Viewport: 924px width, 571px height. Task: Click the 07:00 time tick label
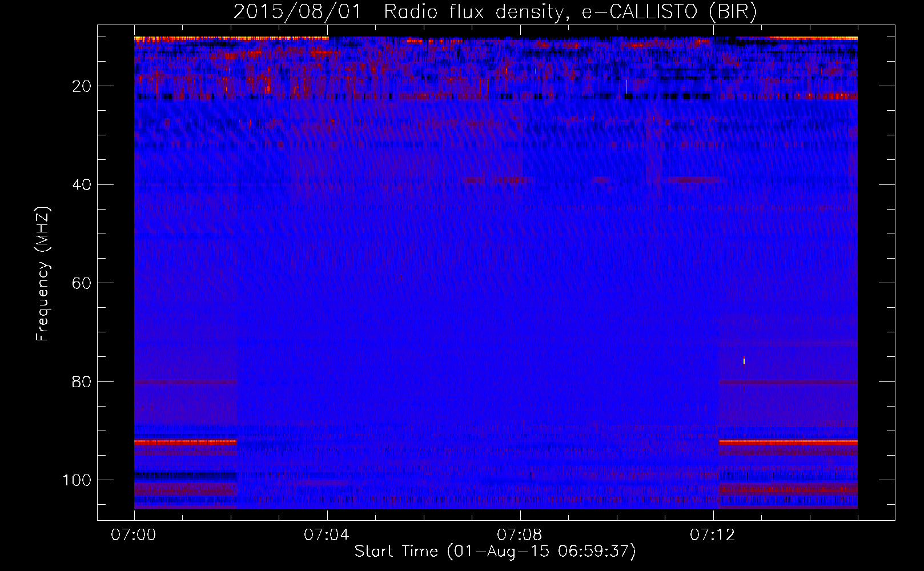tap(134, 535)
